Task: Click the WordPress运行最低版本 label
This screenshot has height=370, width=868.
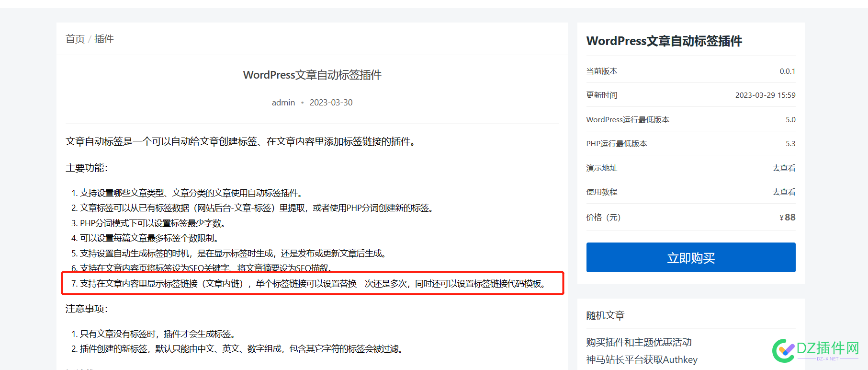Action: 628,120
